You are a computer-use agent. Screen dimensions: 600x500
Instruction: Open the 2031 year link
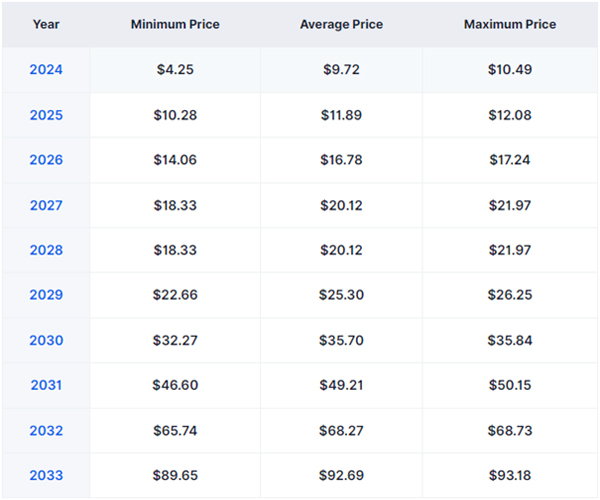[46, 385]
